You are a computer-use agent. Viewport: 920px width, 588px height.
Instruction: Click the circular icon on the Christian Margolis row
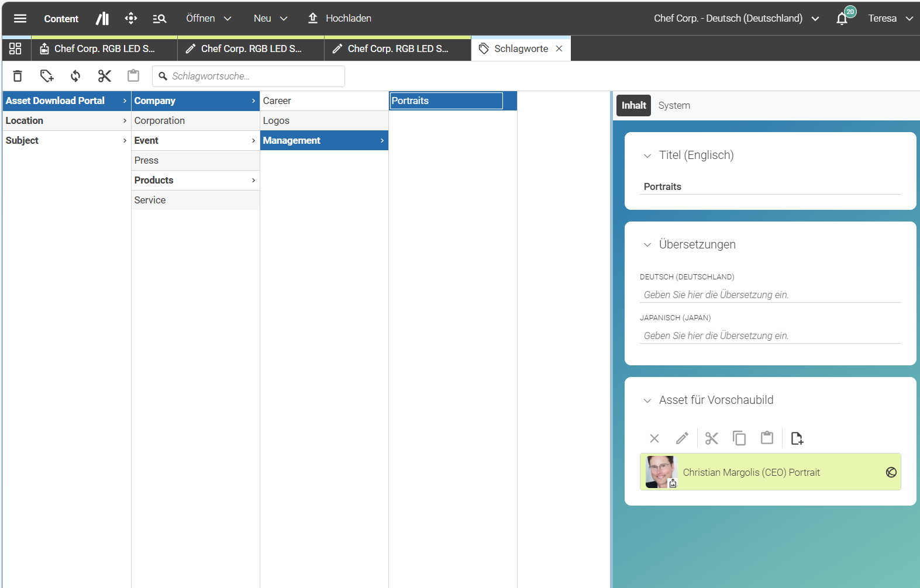[x=891, y=472]
